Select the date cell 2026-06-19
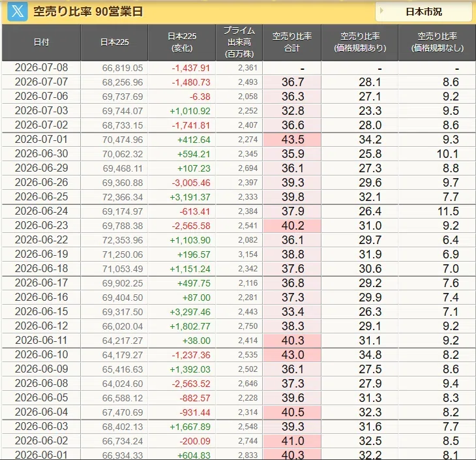Screen dimensions: 476x460 (41, 254)
